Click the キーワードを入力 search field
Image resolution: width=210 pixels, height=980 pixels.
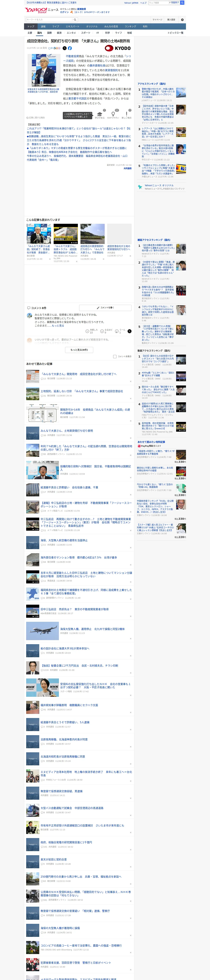(x=49, y=20)
